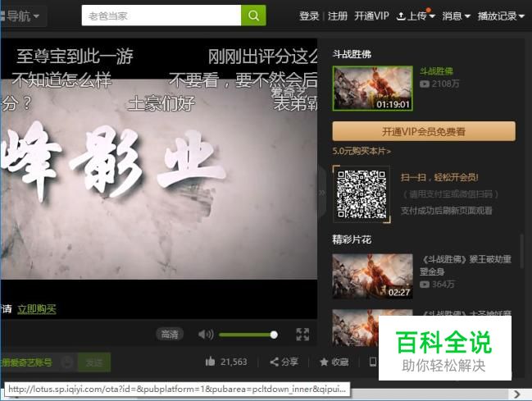Click the 立即购买 link in player

click(37, 309)
